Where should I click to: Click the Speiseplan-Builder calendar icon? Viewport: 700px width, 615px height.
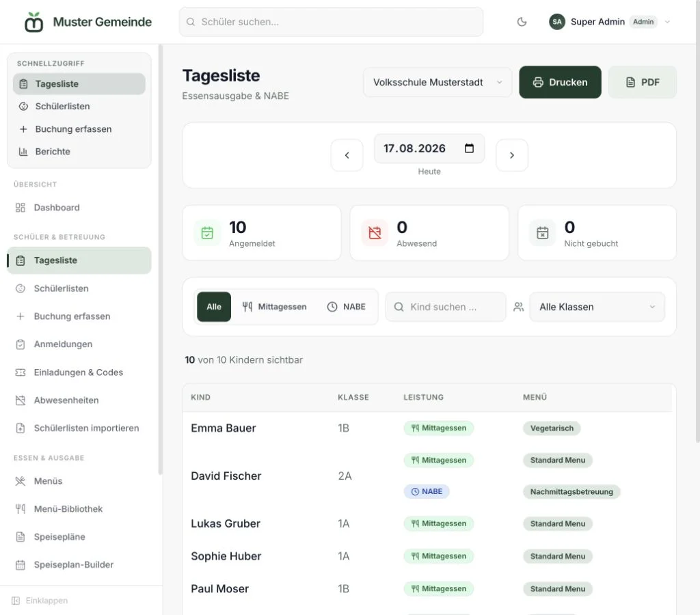coord(21,564)
